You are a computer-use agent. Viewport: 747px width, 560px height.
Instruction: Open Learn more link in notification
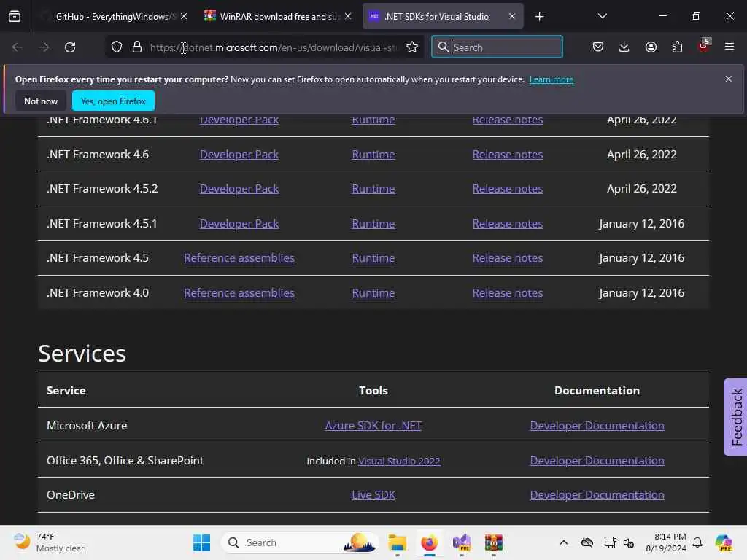(551, 79)
